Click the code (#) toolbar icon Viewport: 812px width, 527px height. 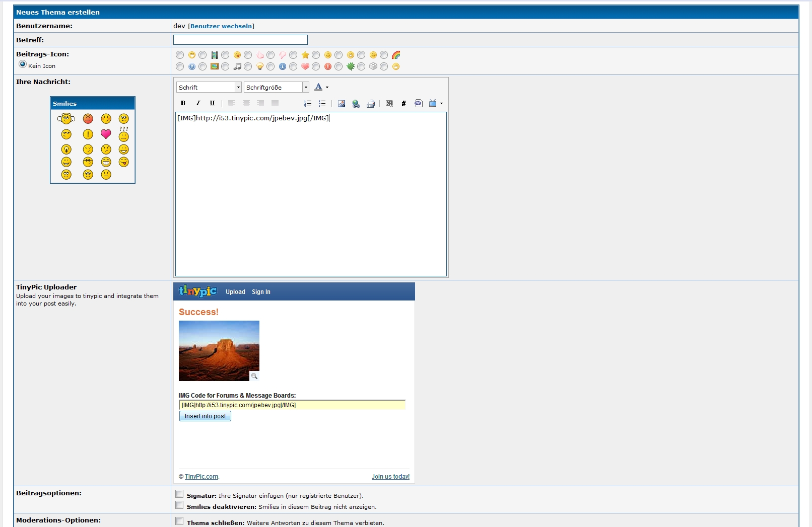pyautogui.click(x=403, y=104)
